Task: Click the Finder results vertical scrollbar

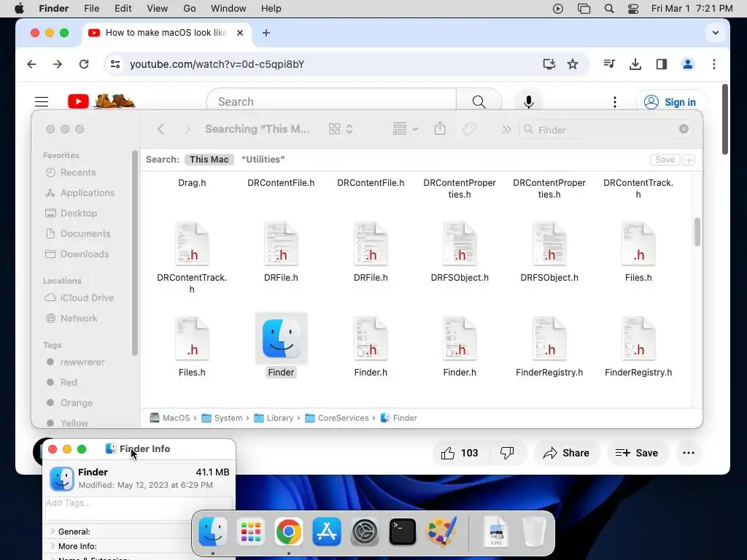Action: coord(697,232)
